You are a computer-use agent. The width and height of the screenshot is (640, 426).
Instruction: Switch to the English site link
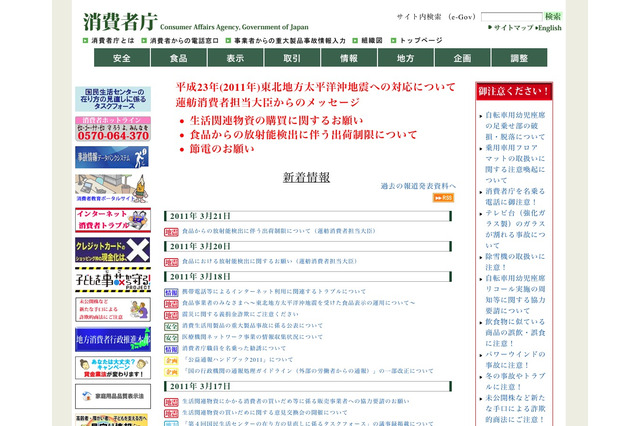(x=550, y=28)
